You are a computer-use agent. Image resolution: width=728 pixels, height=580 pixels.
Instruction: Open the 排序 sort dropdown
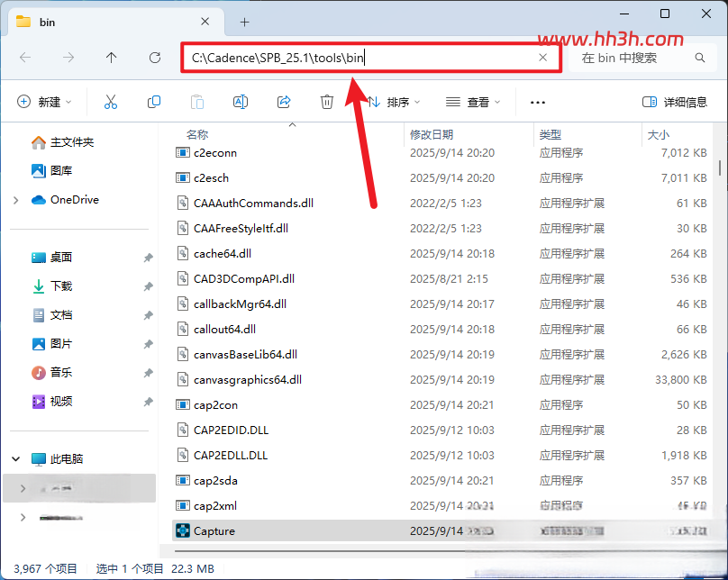pos(393,102)
